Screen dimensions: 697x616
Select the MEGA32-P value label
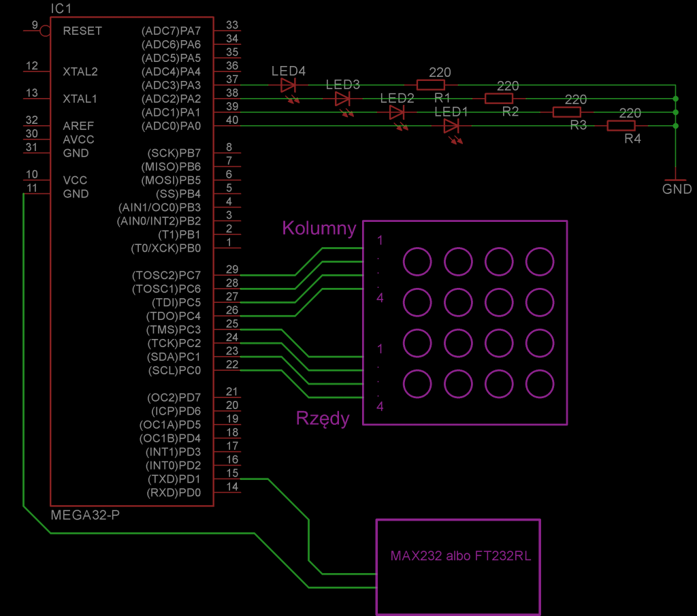[85, 515]
